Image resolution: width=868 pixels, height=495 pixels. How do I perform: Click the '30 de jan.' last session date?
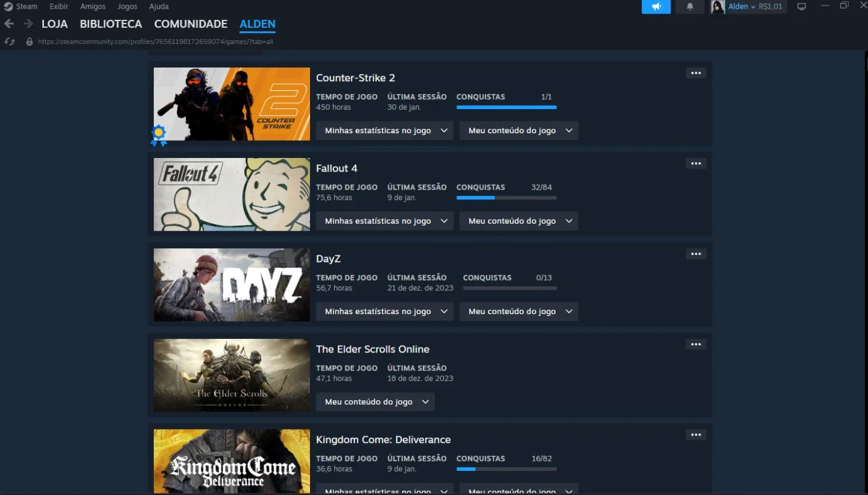pyautogui.click(x=404, y=107)
